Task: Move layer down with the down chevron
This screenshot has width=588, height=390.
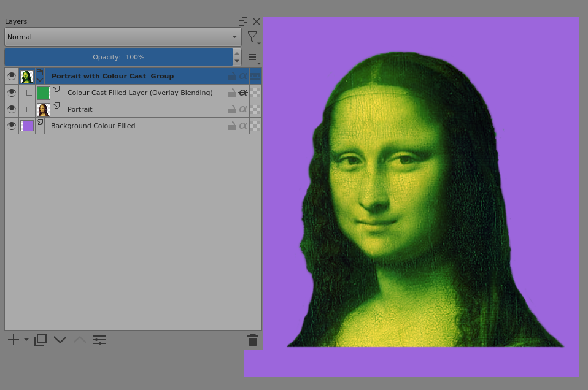Action: coord(60,340)
